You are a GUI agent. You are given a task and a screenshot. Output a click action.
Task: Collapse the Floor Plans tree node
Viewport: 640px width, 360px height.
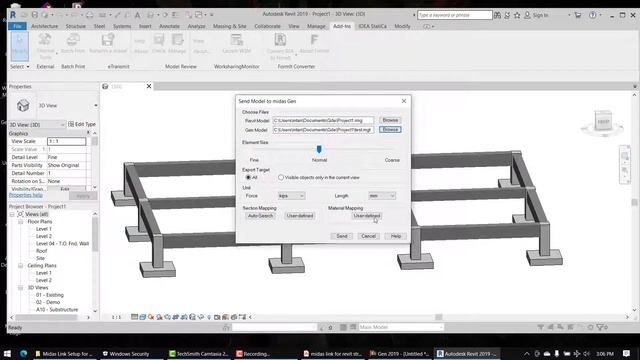coord(20,222)
